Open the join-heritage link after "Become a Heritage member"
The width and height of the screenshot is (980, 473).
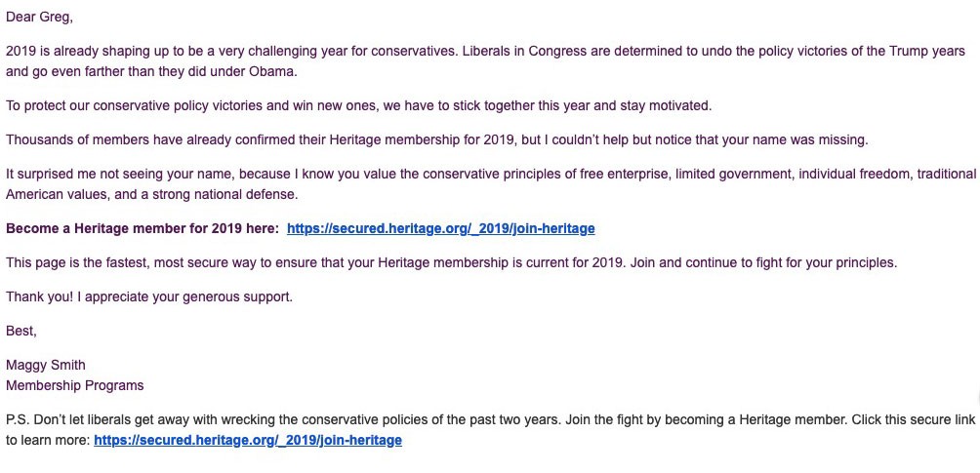(440, 228)
